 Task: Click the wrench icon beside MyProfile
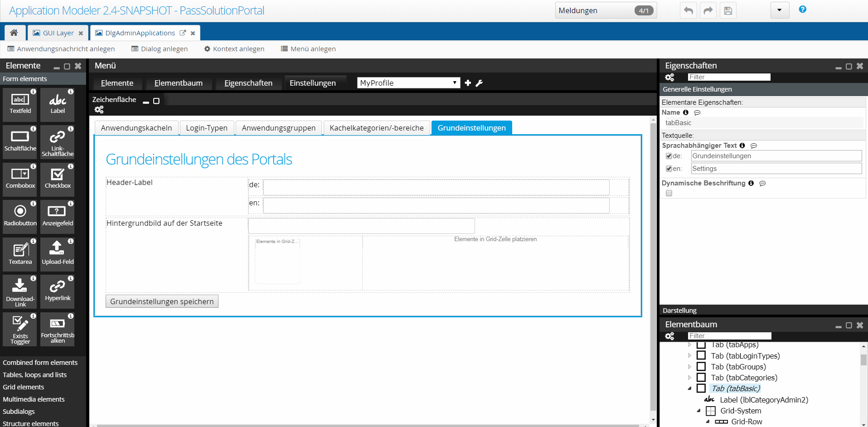pyautogui.click(x=479, y=83)
